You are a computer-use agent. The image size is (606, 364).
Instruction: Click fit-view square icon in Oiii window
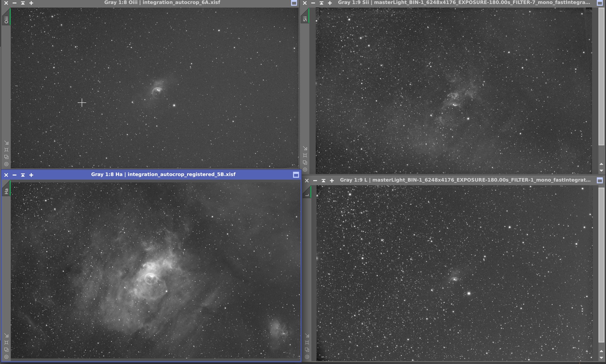6,150
